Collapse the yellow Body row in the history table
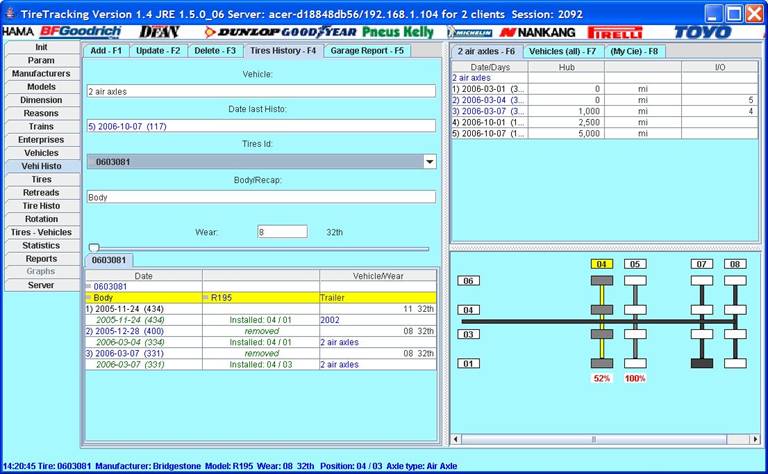768x474 pixels. (x=89, y=297)
